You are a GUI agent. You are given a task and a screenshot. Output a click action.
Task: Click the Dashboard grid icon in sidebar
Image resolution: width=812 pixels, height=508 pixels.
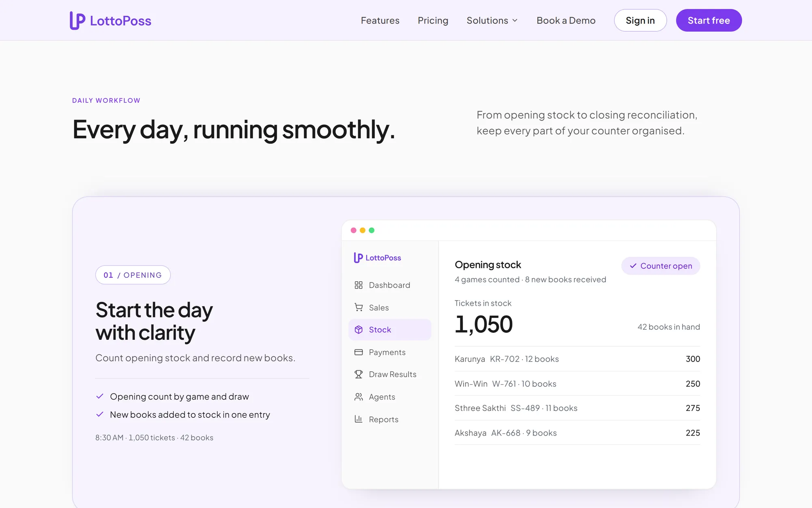click(358, 285)
